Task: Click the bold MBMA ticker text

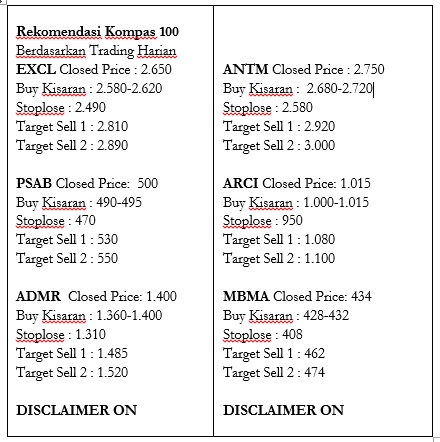Action: (246, 296)
